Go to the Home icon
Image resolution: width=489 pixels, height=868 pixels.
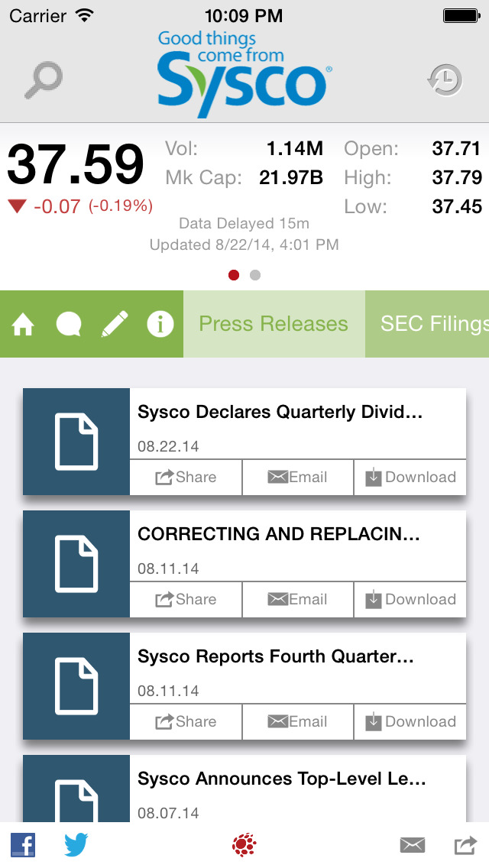(23, 325)
